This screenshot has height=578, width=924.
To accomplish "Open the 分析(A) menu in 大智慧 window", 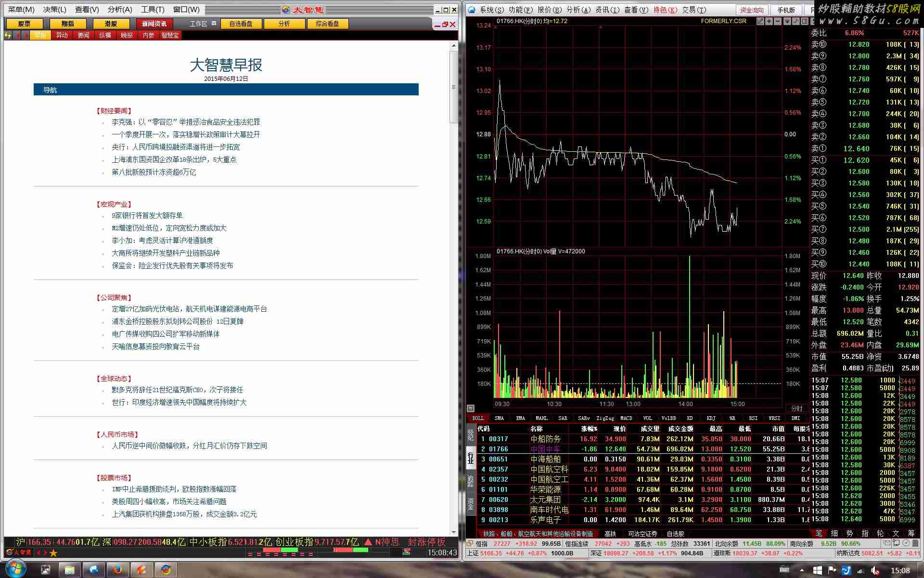I will point(120,9).
